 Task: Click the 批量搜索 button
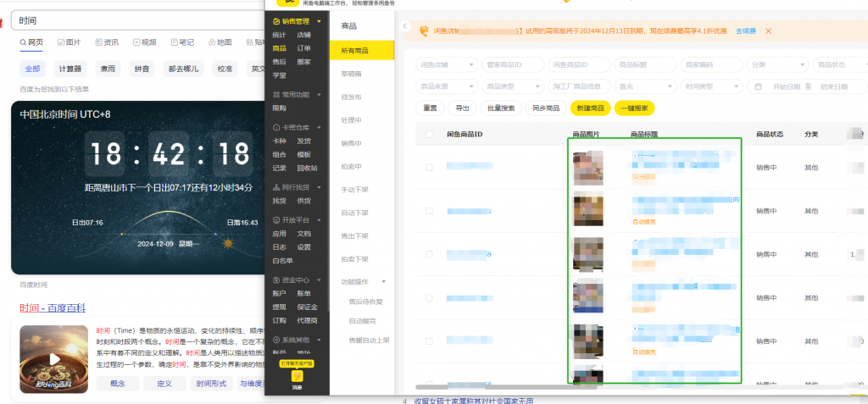[x=500, y=108]
